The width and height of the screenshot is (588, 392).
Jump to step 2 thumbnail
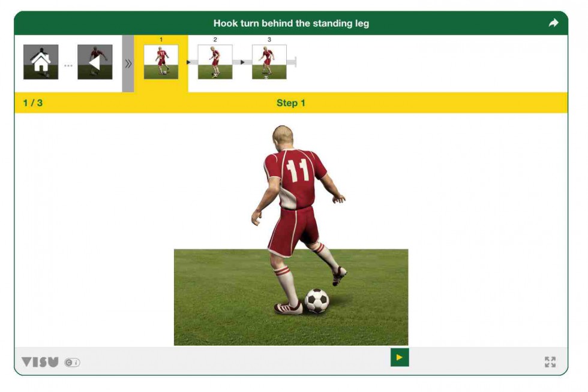click(x=215, y=62)
